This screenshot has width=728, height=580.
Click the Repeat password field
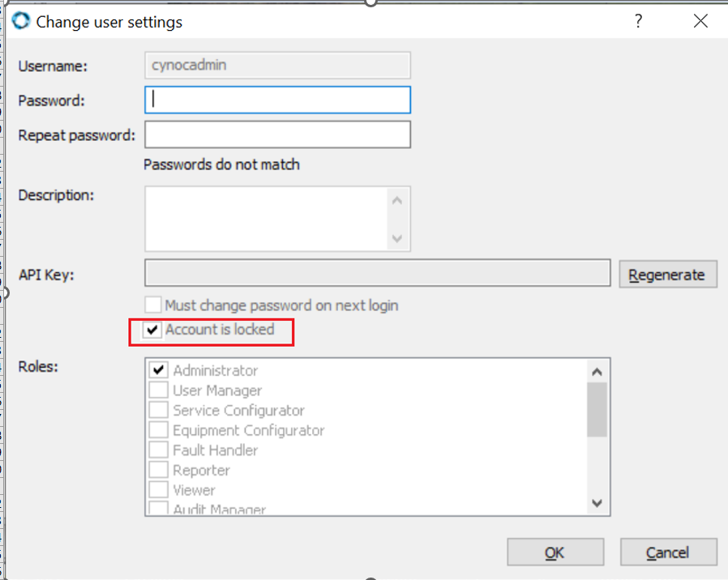coord(277,134)
